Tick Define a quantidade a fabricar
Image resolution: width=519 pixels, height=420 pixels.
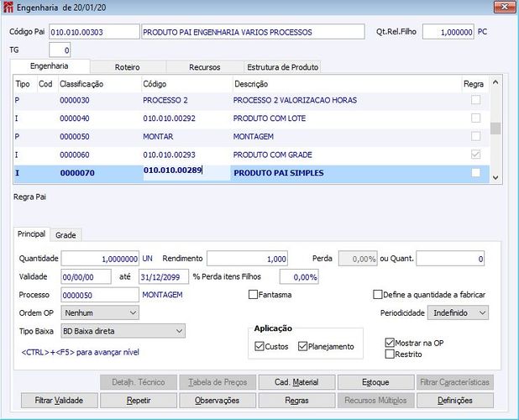click(x=378, y=295)
